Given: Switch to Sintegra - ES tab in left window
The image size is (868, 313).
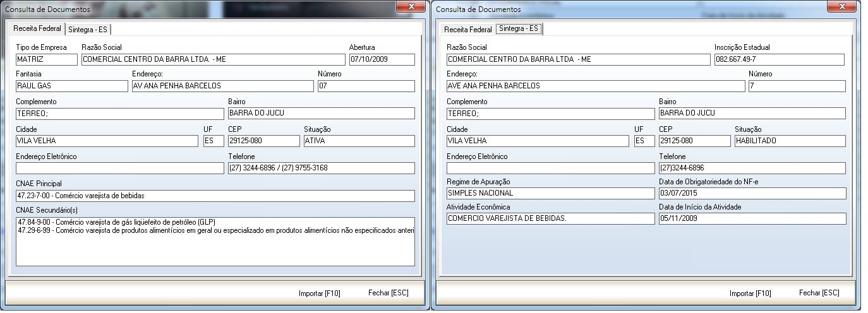Looking at the screenshot, I should pos(88,30).
